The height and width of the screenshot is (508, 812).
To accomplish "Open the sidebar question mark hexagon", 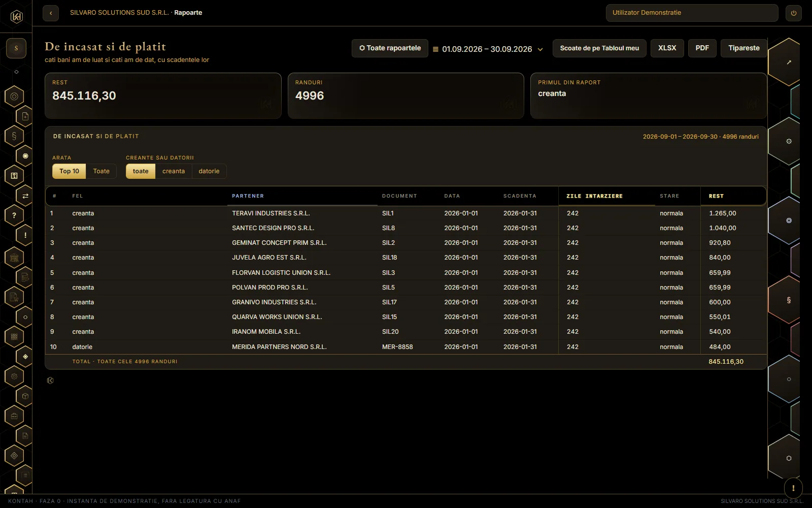I will point(14,215).
